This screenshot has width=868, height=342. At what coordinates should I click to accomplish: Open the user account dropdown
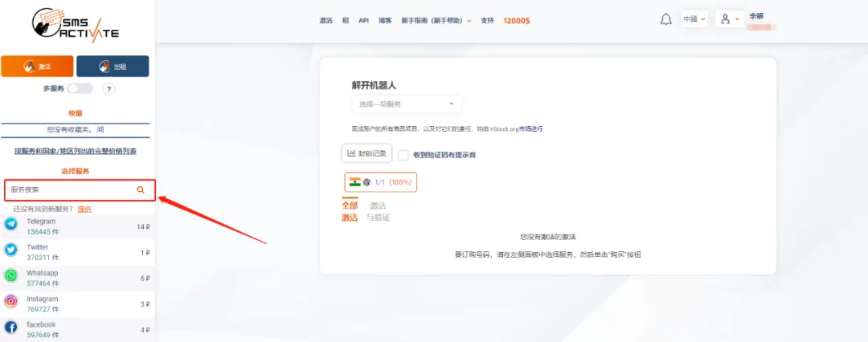tap(729, 19)
